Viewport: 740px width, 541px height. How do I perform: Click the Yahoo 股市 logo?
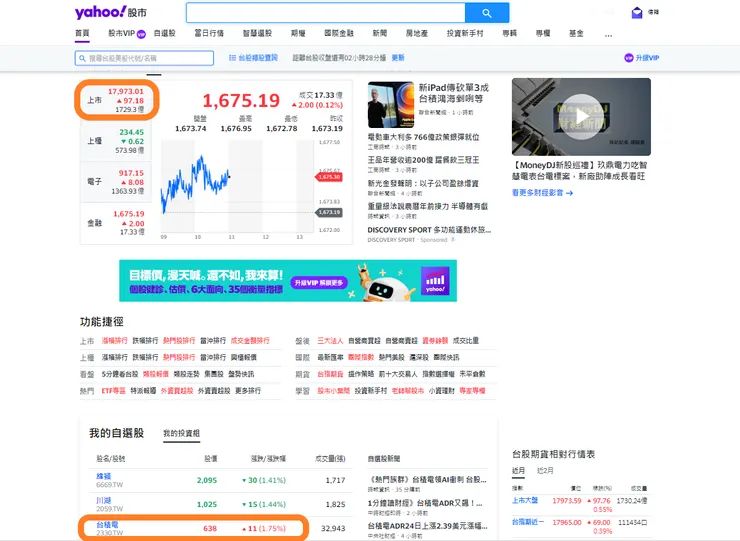111,12
